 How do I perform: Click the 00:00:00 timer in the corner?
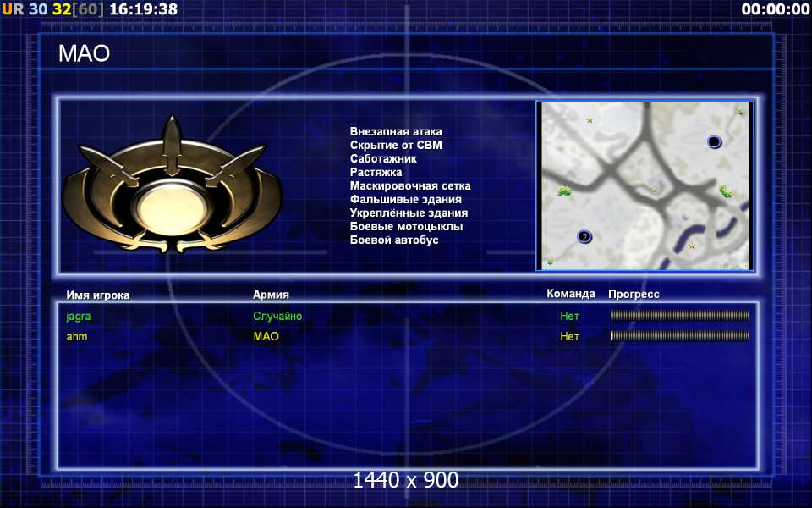coord(776,9)
